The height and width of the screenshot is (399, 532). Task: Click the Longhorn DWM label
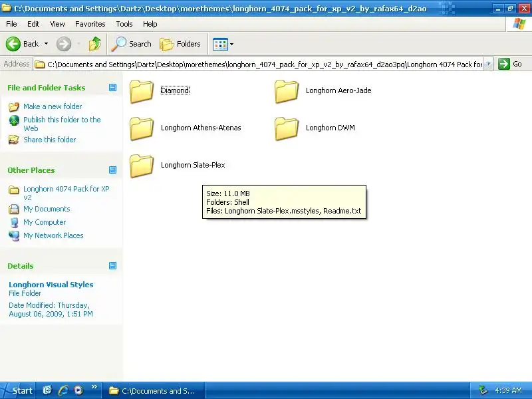pyautogui.click(x=331, y=128)
